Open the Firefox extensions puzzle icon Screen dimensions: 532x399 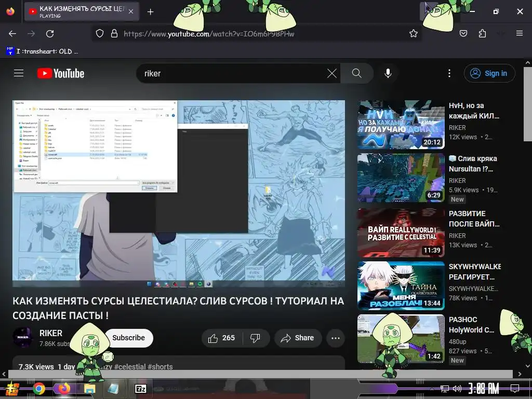pyautogui.click(x=482, y=33)
